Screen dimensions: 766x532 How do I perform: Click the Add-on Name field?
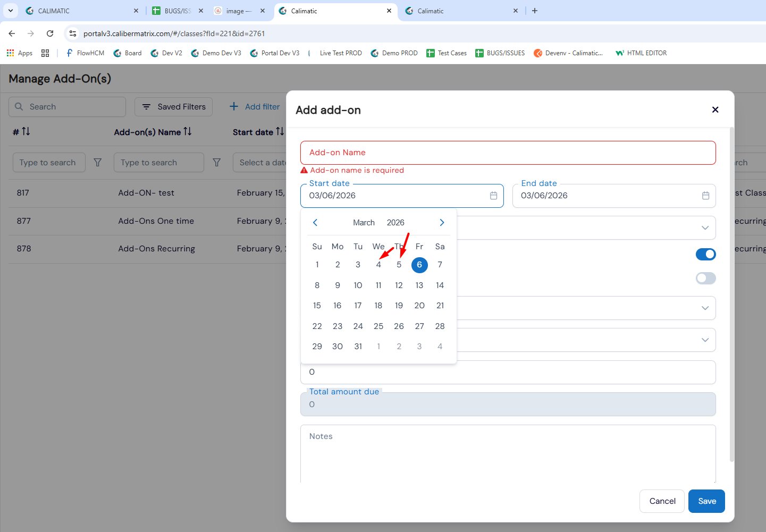point(508,153)
